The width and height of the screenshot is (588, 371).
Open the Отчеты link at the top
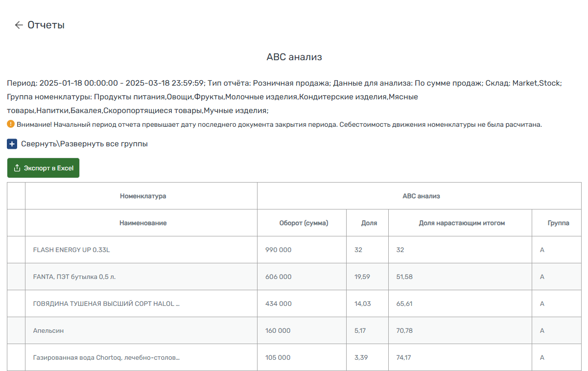[46, 25]
